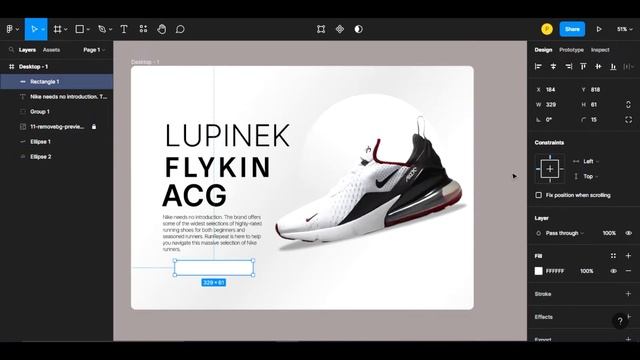Viewport: 640px width, 360px height.
Task: Open Pen tool options dropdown arrow
Action: (110, 29)
